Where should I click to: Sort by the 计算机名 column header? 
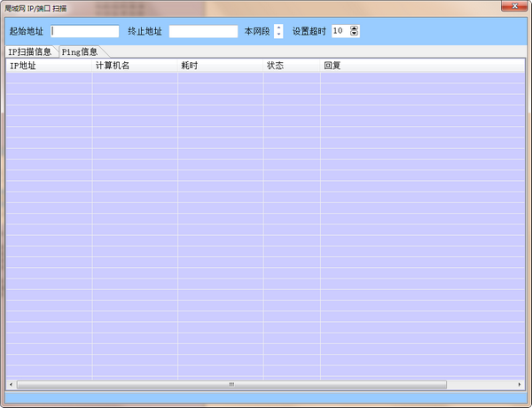click(135, 66)
